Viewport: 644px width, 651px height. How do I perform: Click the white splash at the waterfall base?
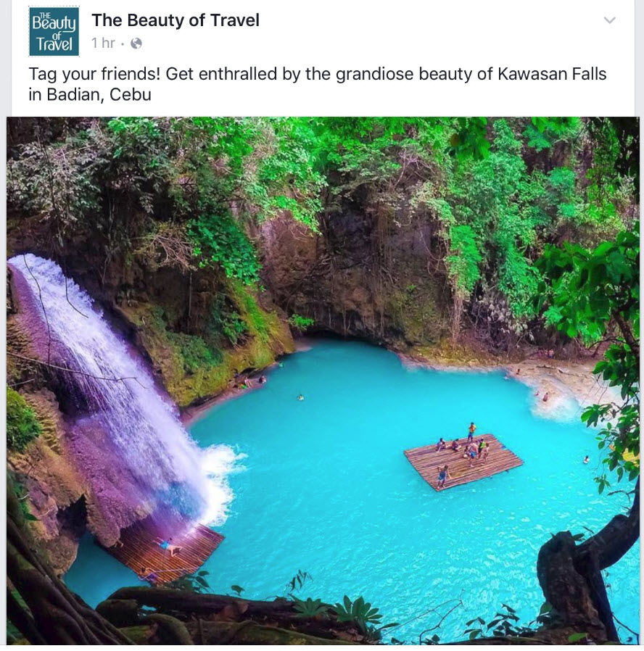click(220, 478)
